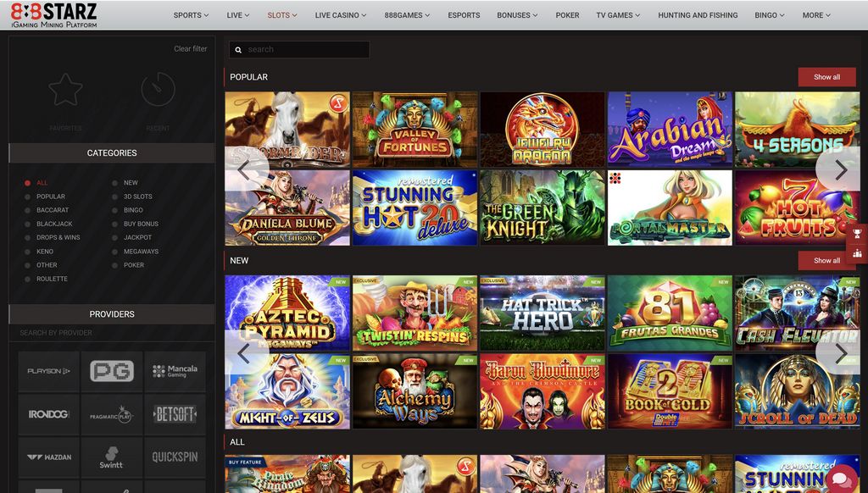Open the BINGO dropdown menu
The image size is (868, 493).
tap(767, 14)
